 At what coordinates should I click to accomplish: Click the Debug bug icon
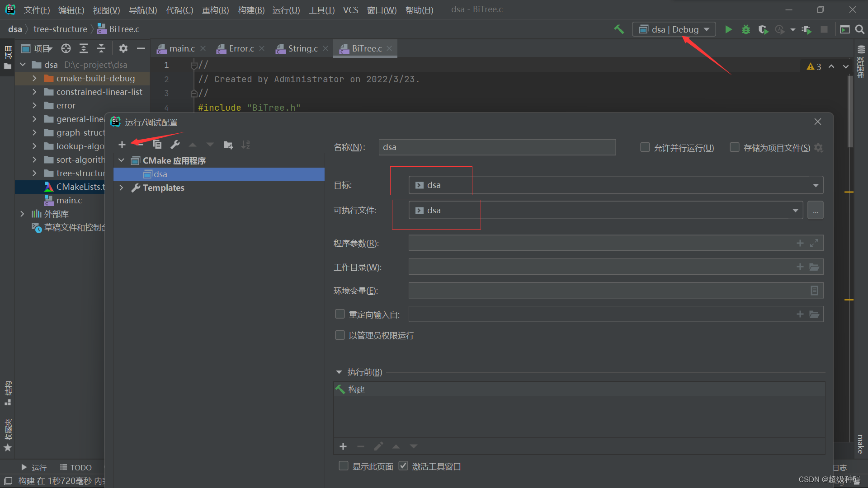click(x=746, y=30)
